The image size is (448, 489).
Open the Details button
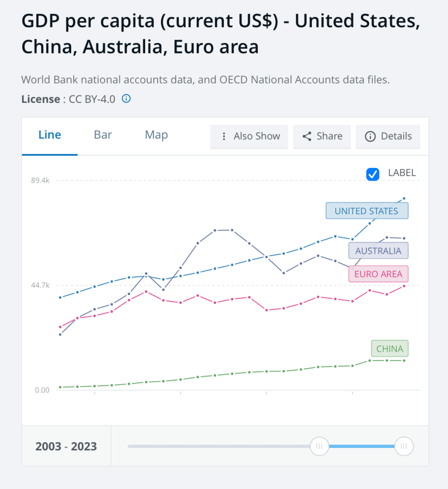(x=388, y=136)
